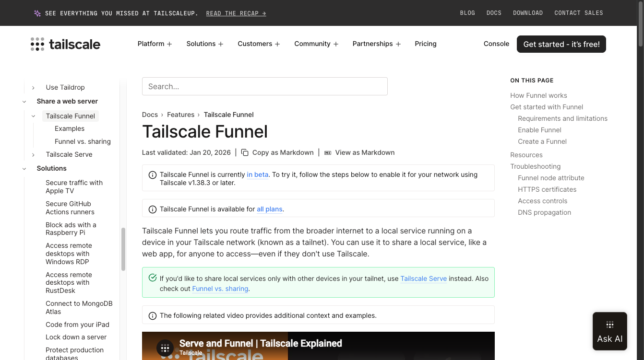Click the sidebar scrollbar thumb
The image size is (644, 360).
pyautogui.click(x=123, y=249)
